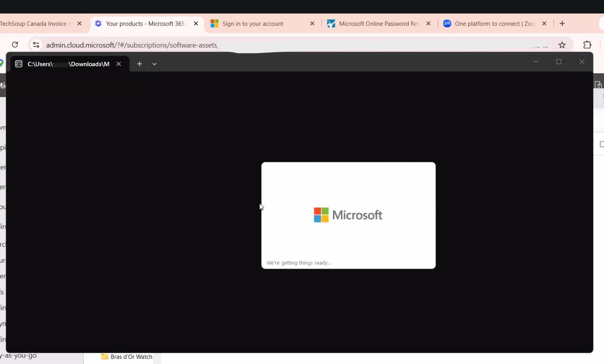Maximize the terminal window
The height and width of the screenshot is (364, 604).
559,62
